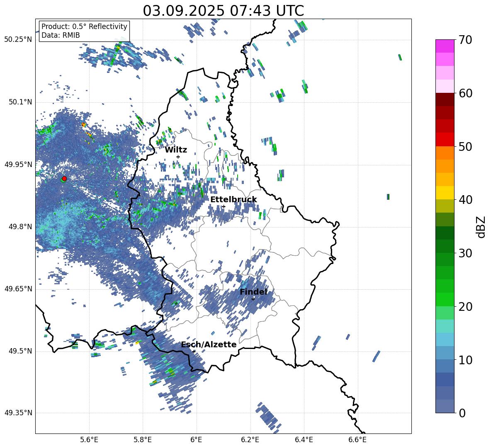Click the timestamp title 03.09.2025 07:43 UTC

pyautogui.click(x=223, y=11)
